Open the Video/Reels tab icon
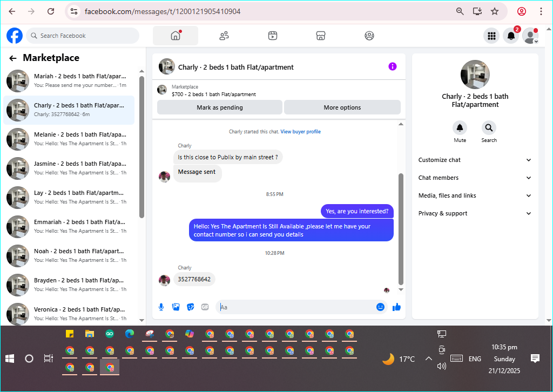 pyautogui.click(x=273, y=36)
